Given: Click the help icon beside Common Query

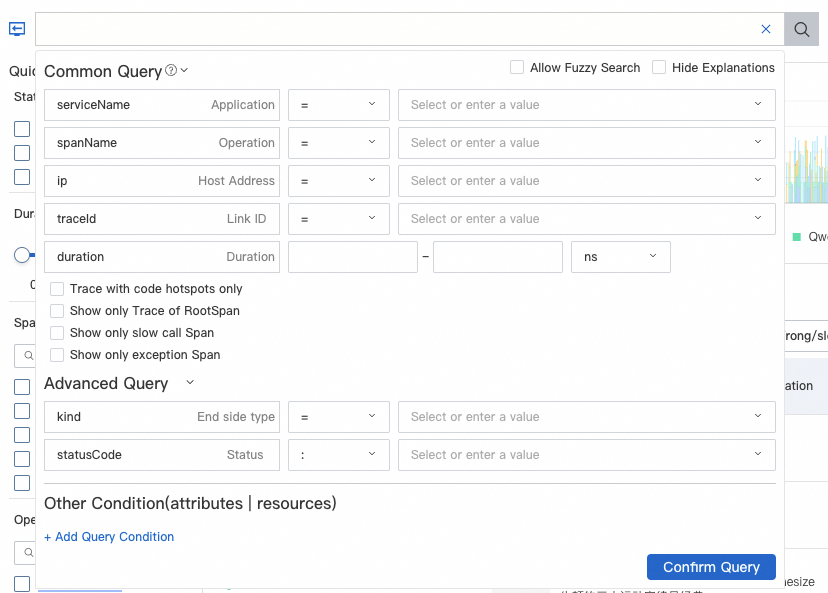Looking at the screenshot, I should (171, 70).
